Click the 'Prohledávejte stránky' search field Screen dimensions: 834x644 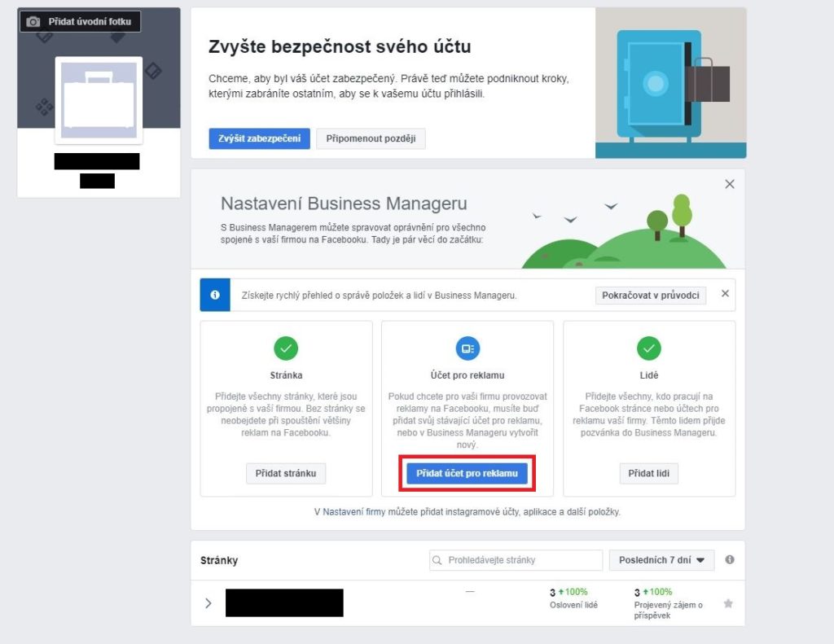516,560
